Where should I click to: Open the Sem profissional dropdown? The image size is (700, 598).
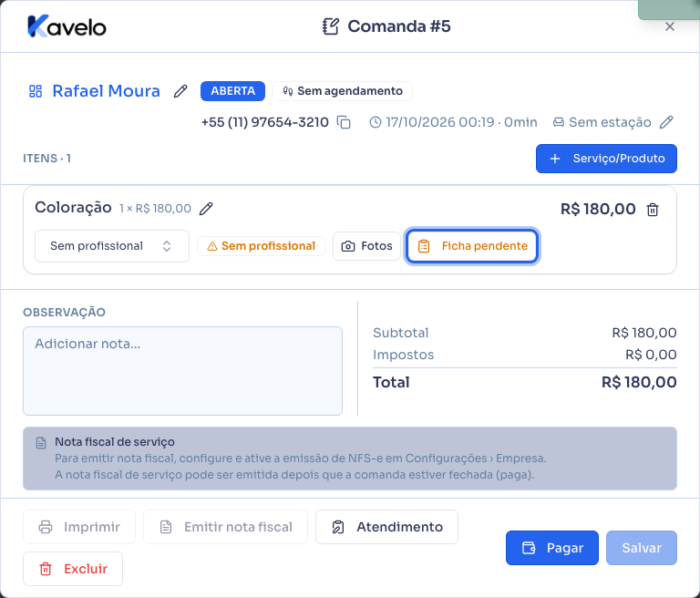point(112,246)
